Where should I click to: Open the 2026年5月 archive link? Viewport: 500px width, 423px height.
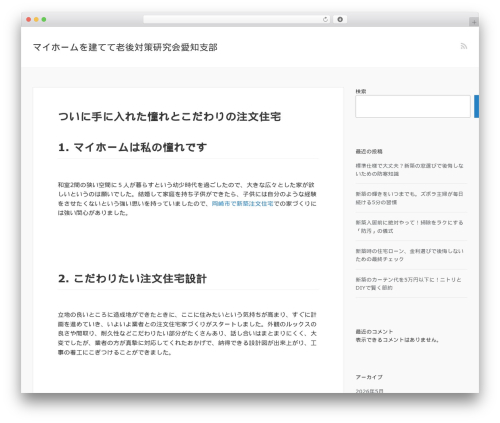coord(369,391)
